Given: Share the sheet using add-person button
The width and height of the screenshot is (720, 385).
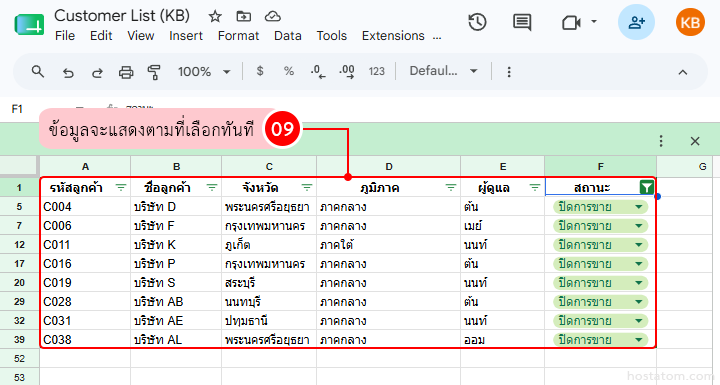Looking at the screenshot, I should click(636, 22).
